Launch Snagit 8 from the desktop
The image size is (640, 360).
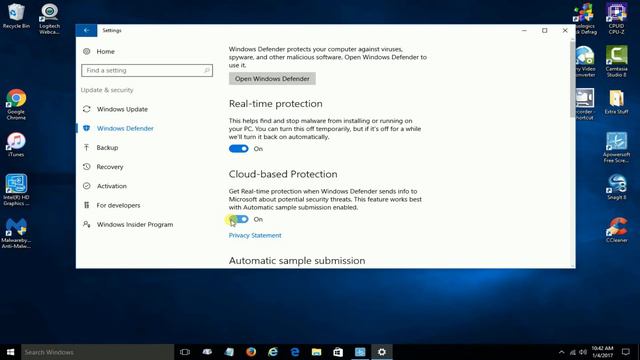616,187
